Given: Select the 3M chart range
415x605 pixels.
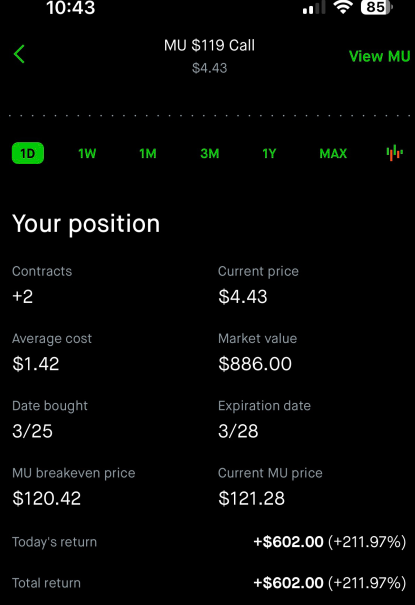Looking at the screenshot, I should (x=209, y=154).
